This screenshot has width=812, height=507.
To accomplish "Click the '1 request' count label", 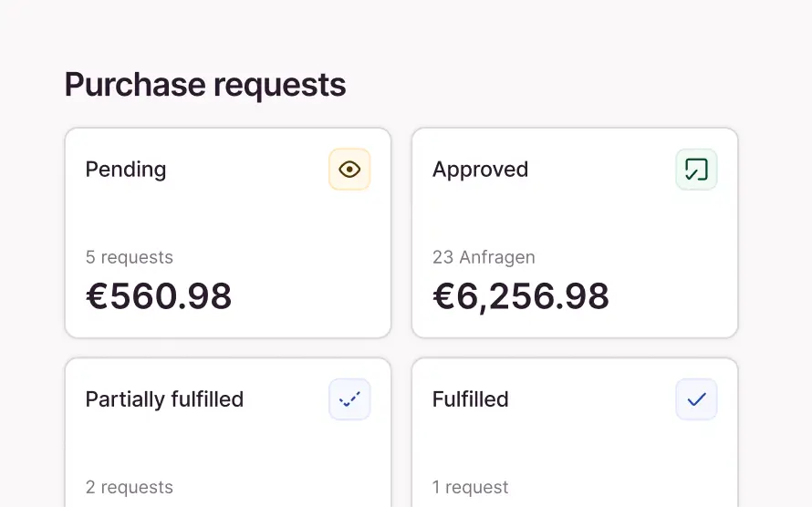I will point(470,487).
